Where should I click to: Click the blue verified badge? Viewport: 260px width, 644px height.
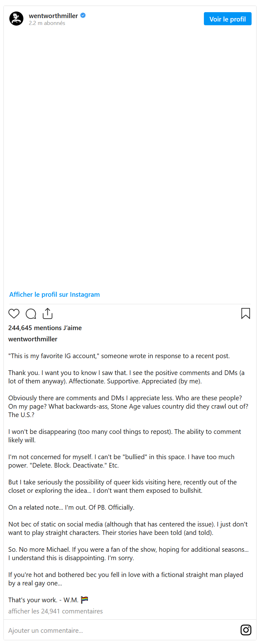click(83, 15)
